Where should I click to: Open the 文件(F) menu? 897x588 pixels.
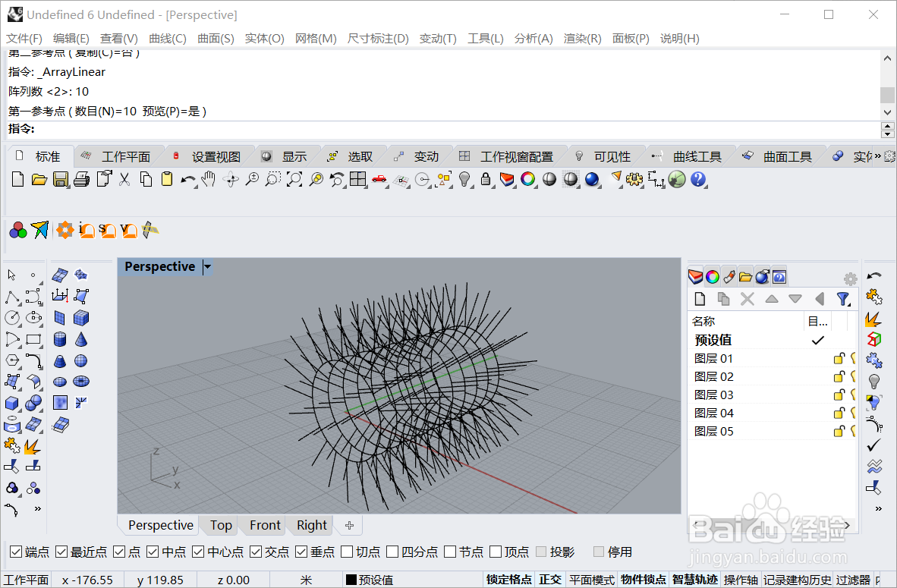24,39
